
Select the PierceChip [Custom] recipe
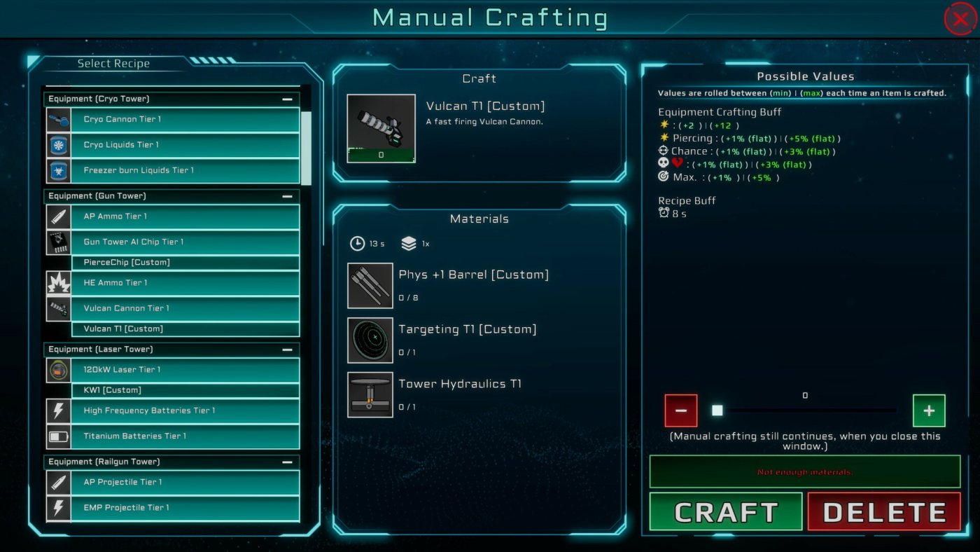pos(185,263)
